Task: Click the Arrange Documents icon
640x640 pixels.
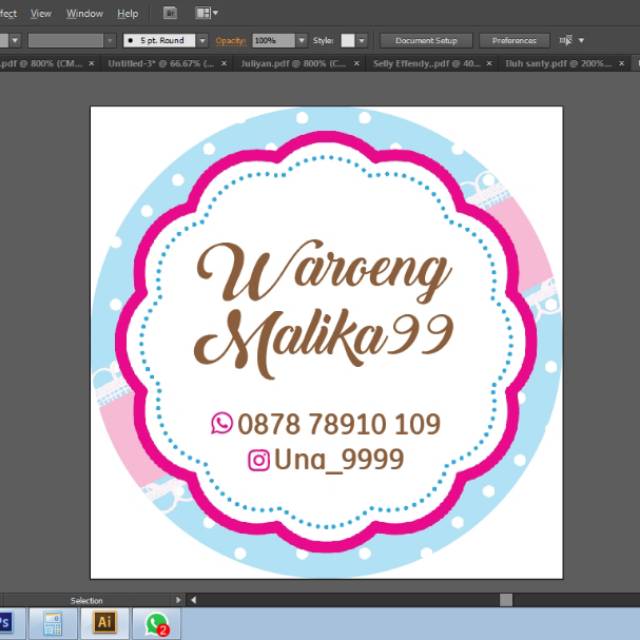Action: 206,13
